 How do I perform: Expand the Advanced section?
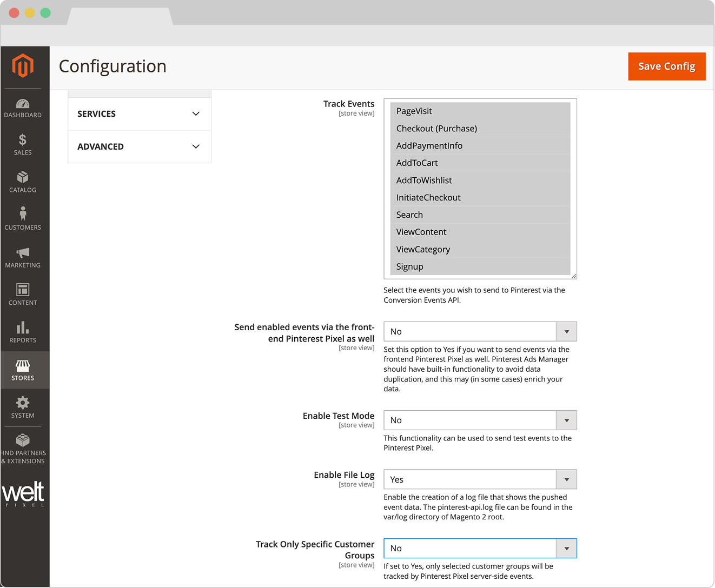139,146
